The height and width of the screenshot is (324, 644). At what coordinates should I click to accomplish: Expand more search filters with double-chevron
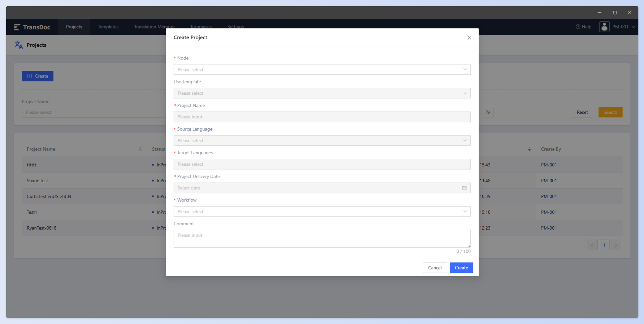click(488, 112)
